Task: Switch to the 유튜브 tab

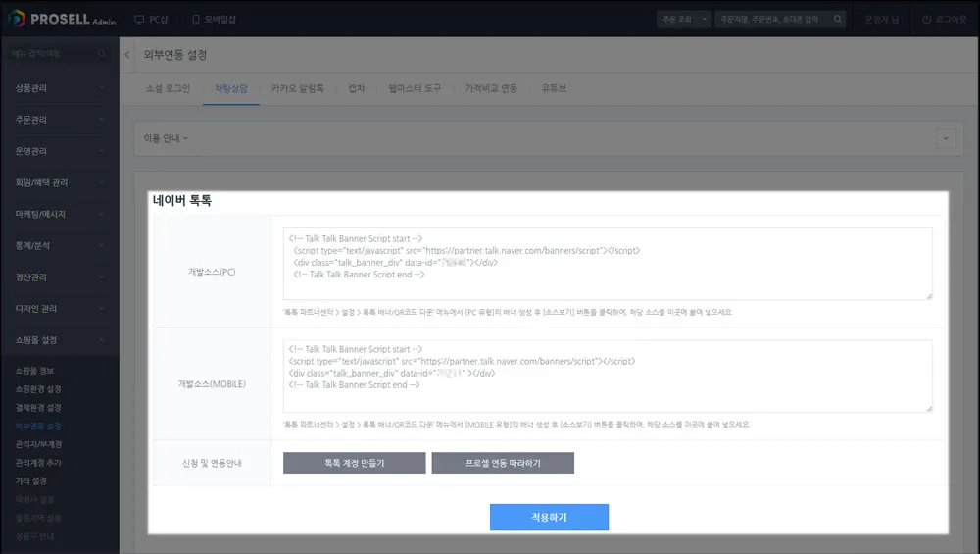Action: pyautogui.click(x=554, y=89)
